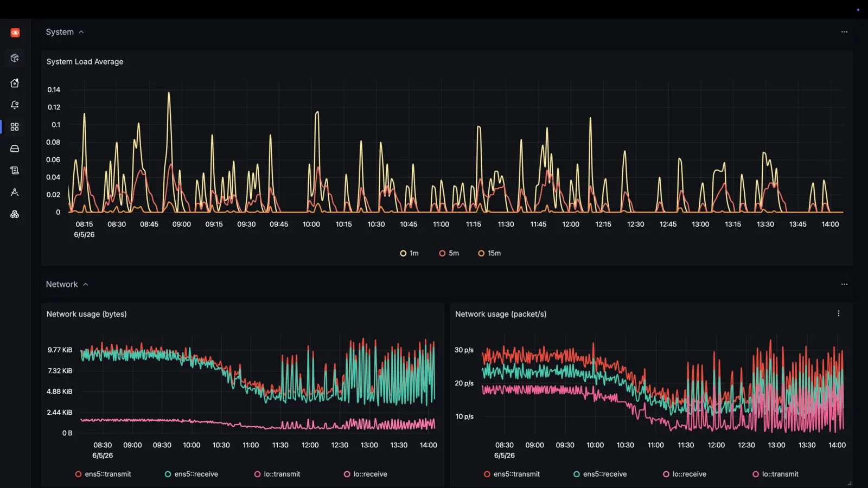Toggle ens5::transmit in bytes chart legend

[103, 474]
